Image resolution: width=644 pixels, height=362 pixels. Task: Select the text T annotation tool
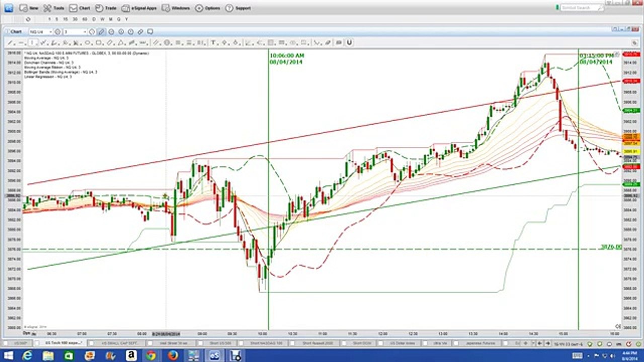pos(213,43)
